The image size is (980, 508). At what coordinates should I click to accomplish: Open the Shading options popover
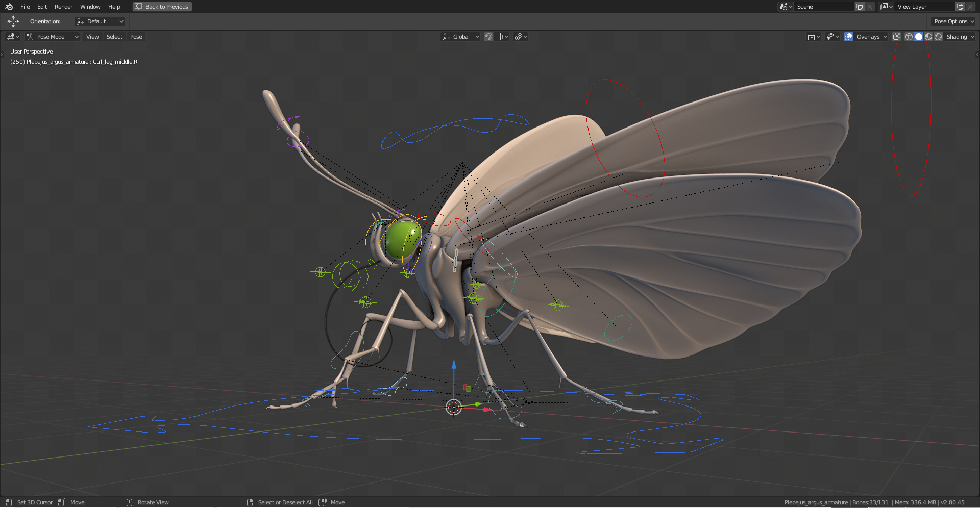point(960,37)
